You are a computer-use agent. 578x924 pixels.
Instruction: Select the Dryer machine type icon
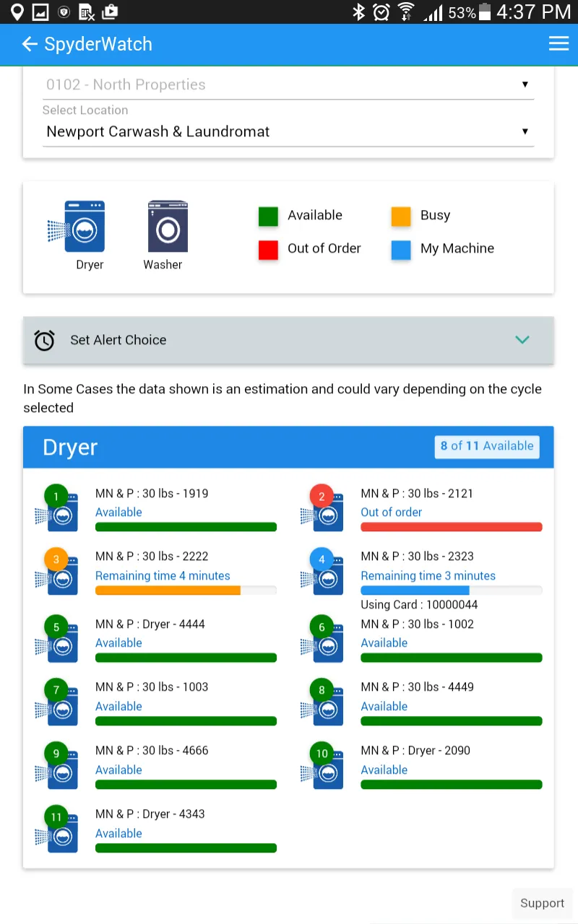click(x=77, y=227)
